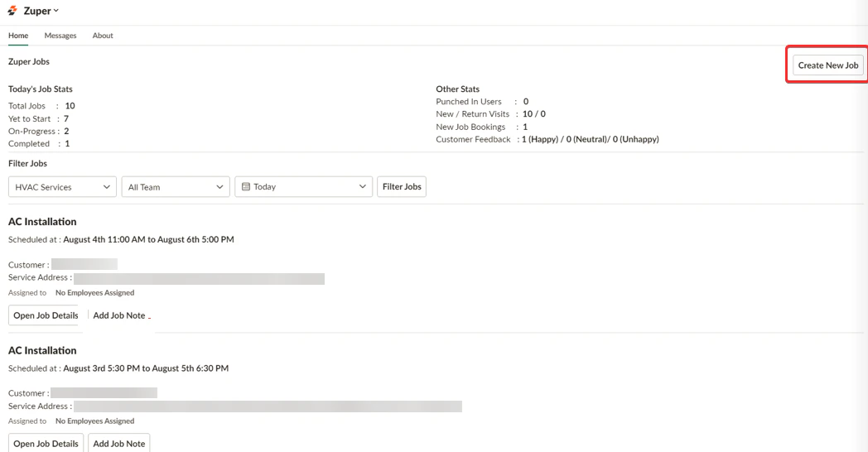This screenshot has height=452, width=868.
Task: Select the Total Jobs value 10
Action: click(70, 106)
